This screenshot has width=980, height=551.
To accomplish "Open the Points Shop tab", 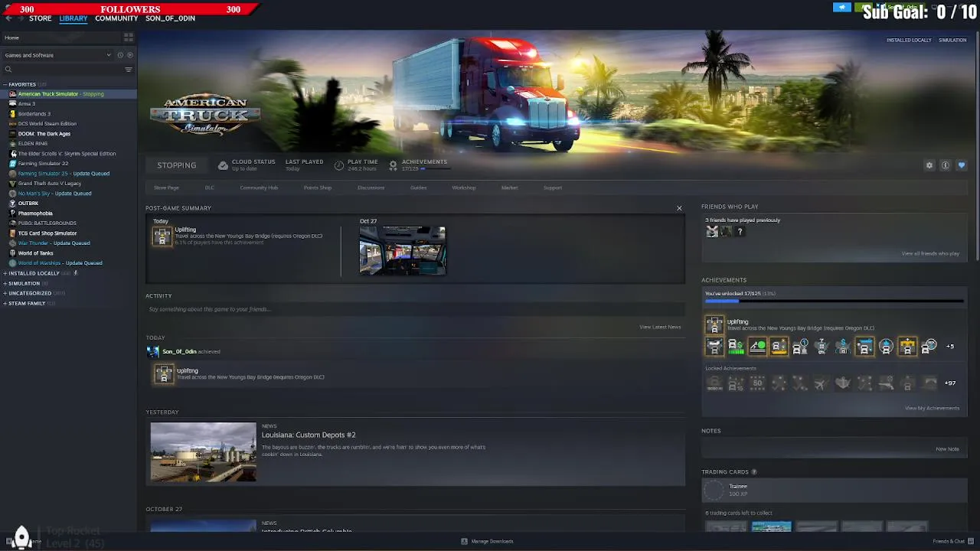I will pos(317,187).
